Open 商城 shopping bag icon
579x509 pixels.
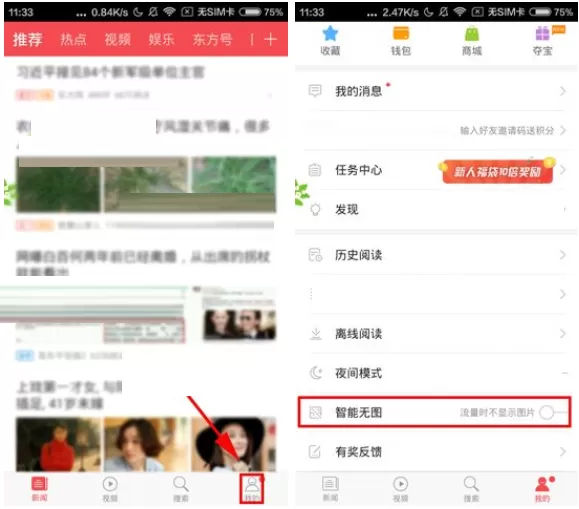(x=472, y=34)
